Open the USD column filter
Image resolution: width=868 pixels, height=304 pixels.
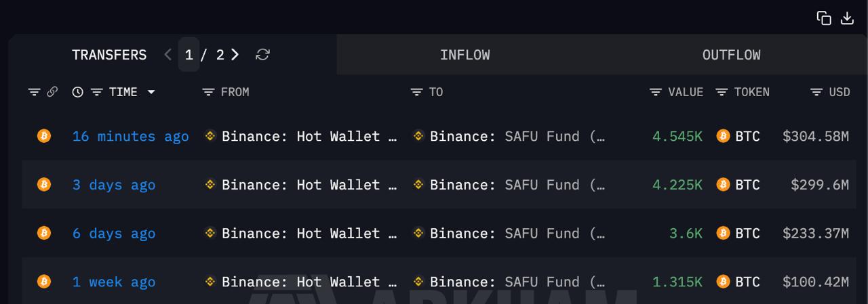(x=816, y=92)
